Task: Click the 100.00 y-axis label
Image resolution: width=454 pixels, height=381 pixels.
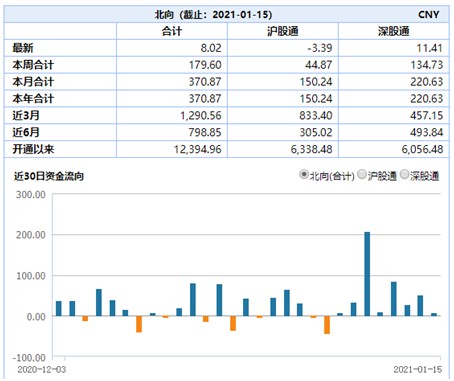Action: [31, 276]
